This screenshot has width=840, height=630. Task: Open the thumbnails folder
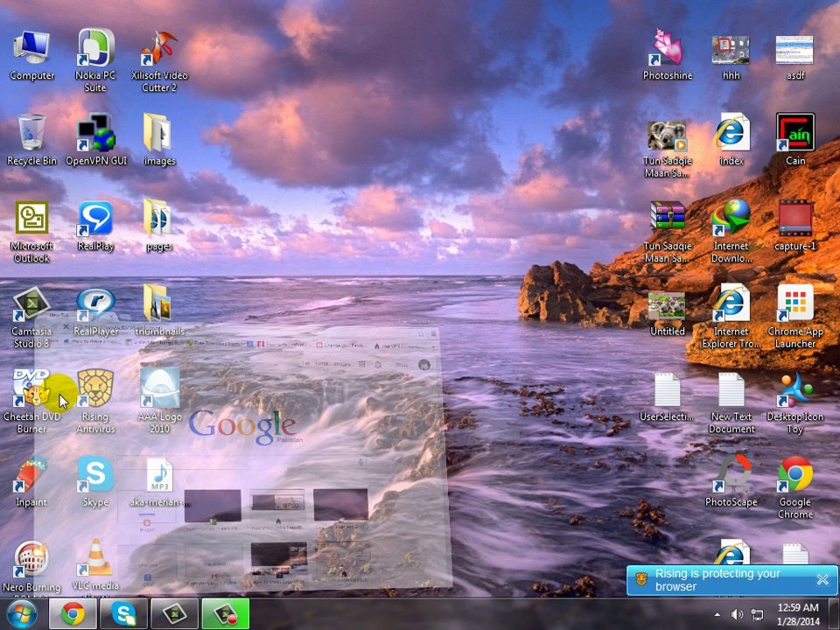(x=159, y=310)
